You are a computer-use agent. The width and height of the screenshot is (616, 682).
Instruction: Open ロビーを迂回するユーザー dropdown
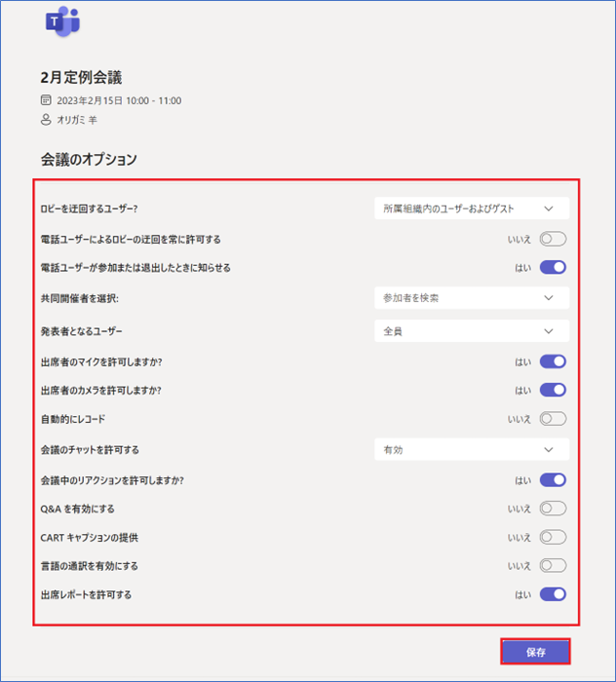pyautogui.click(x=471, y=208)
